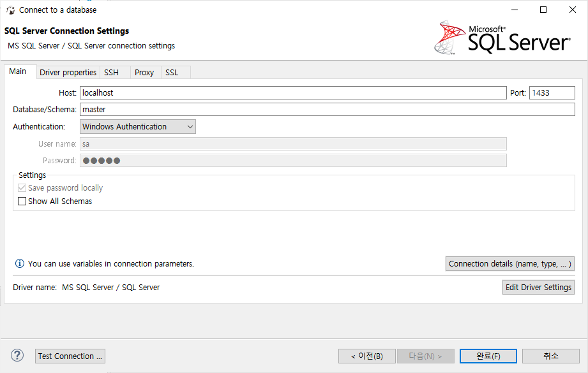Close the Connect to a database dialog
This screenshot has width=588, height=373.
pos(573,10)
